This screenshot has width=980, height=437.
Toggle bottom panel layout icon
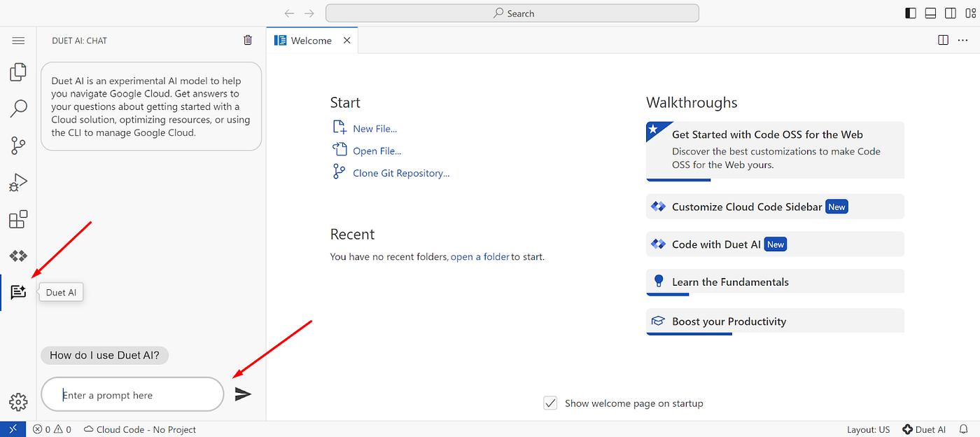[x=930, y=13]
